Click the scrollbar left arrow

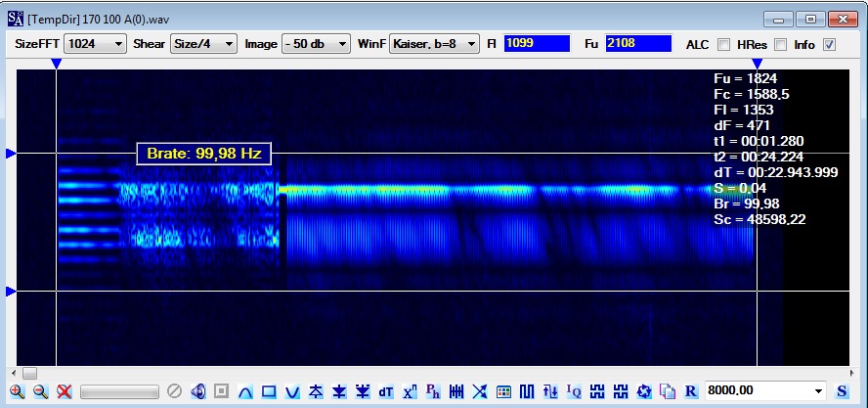pos(14,373)
